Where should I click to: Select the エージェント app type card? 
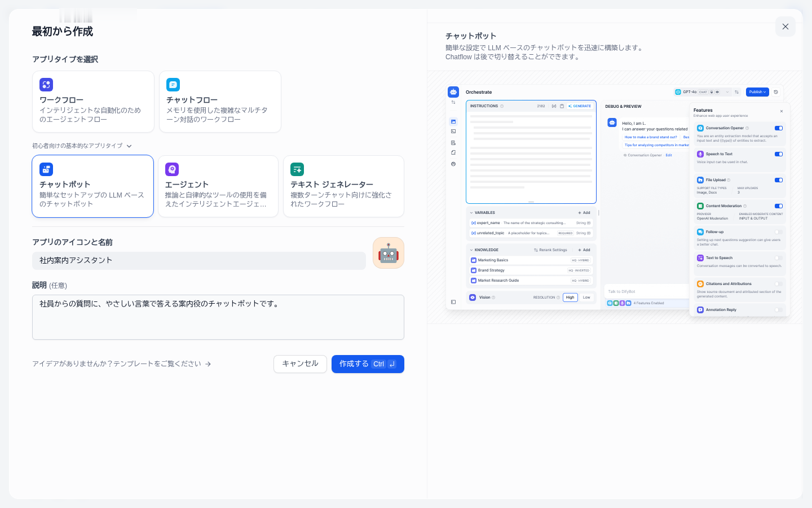click(x=218, y=186)
